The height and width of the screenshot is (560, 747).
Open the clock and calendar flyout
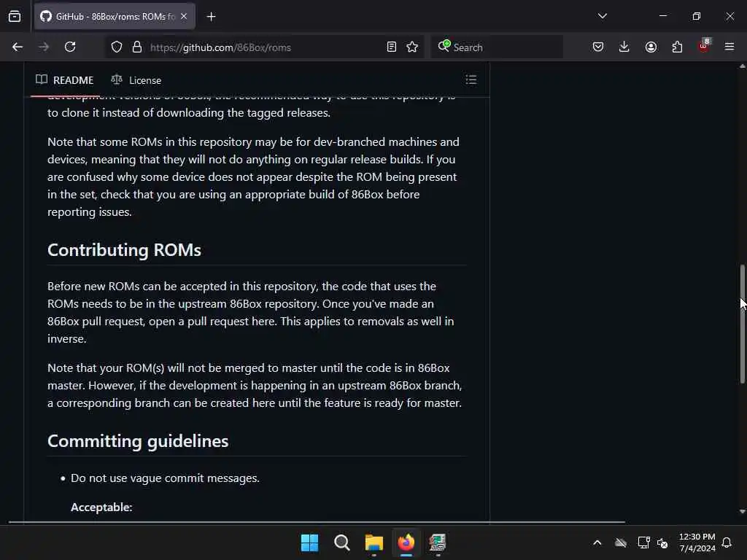click(x=697, y=542)
